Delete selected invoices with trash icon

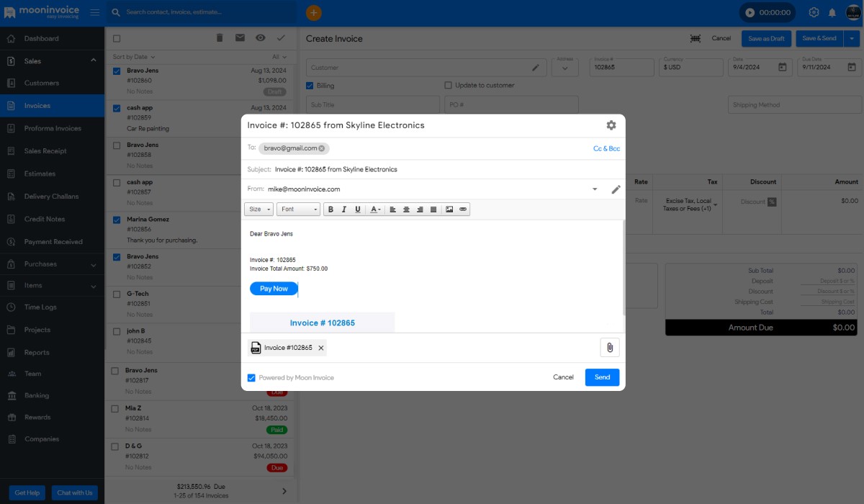[220, 38]
